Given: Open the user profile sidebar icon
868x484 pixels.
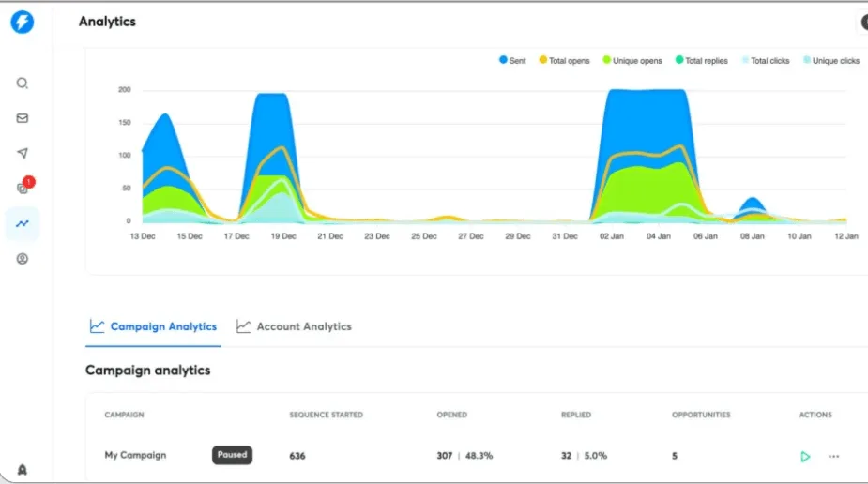Looking at the screenshot, I should [23, 259].
